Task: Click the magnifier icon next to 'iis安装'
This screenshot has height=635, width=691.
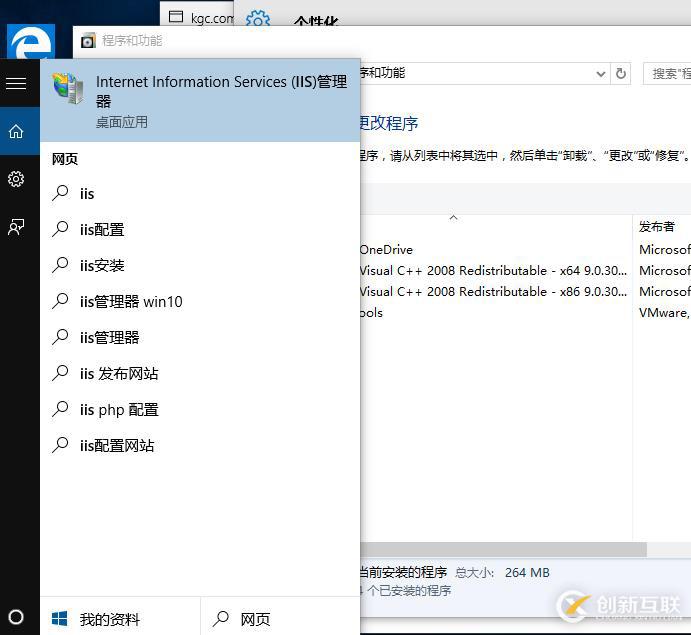Action: 60,265
